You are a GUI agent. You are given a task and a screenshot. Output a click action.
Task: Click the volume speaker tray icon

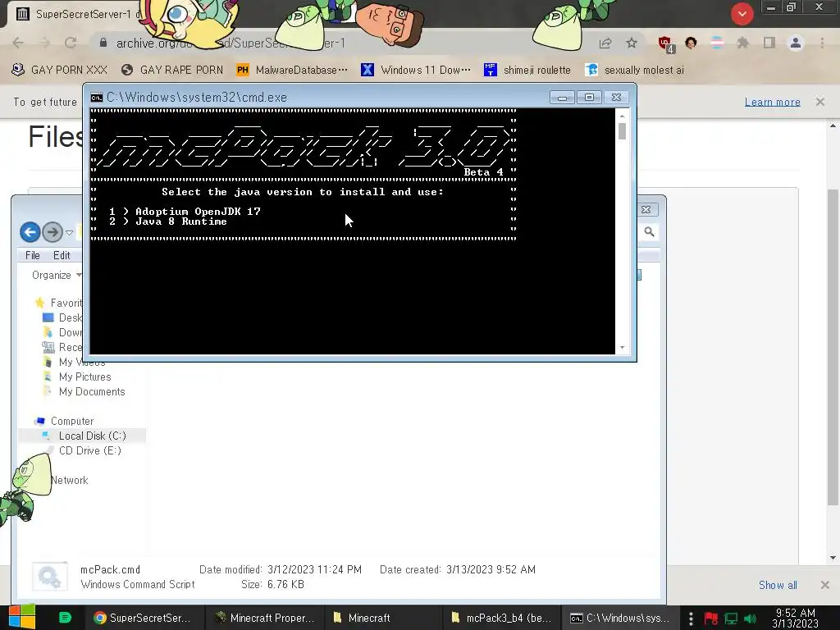pos(751,619)
